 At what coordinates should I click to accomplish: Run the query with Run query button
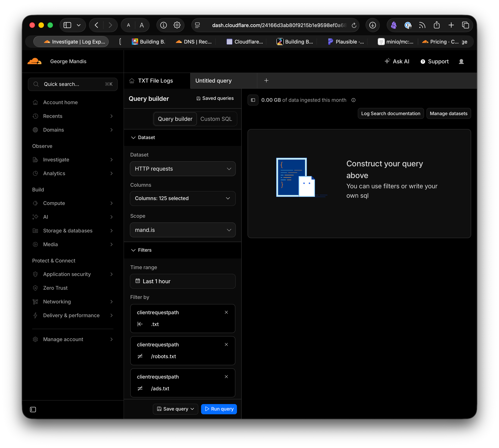tap(219, 409)
